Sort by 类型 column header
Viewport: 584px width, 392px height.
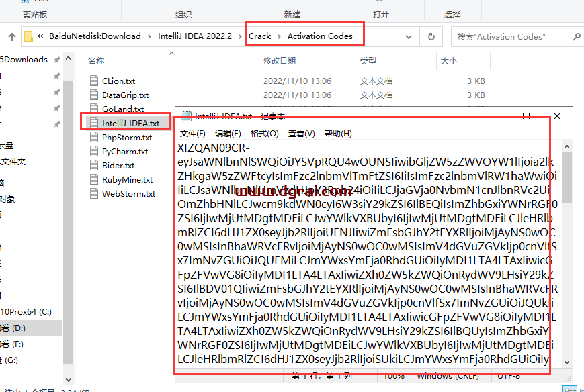368,60
